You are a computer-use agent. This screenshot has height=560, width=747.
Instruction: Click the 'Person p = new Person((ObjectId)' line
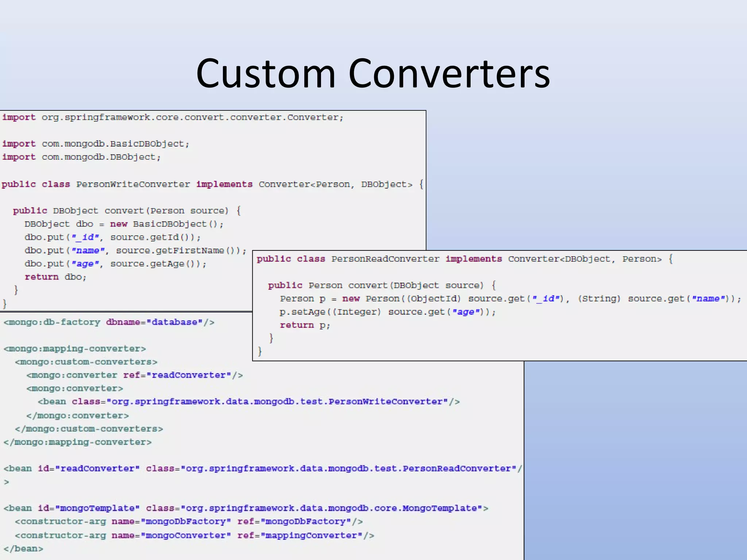pyautogui.click(x=511, y=299)
